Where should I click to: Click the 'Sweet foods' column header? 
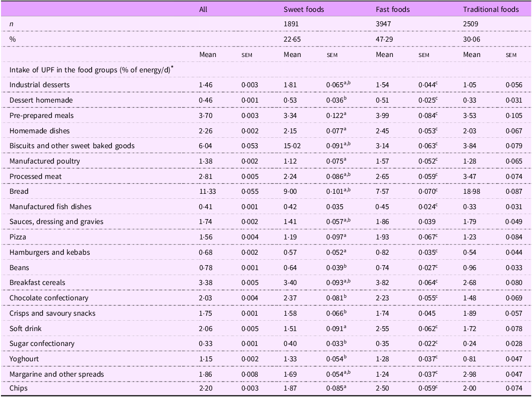(x=303, y=9)
